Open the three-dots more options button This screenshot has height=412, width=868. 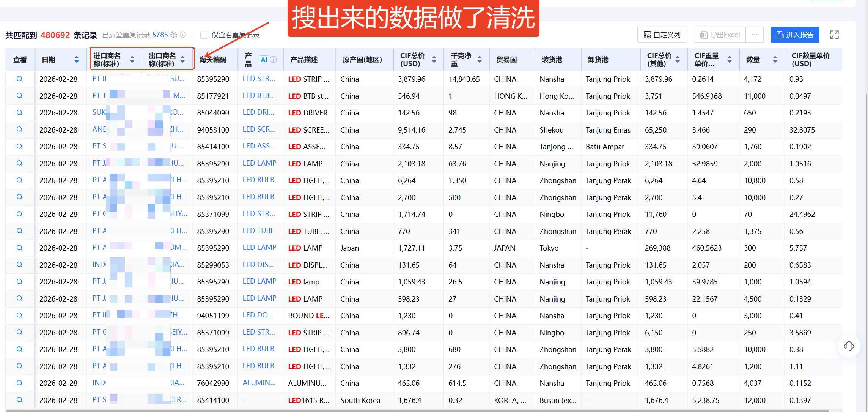[x=754, y=35]
